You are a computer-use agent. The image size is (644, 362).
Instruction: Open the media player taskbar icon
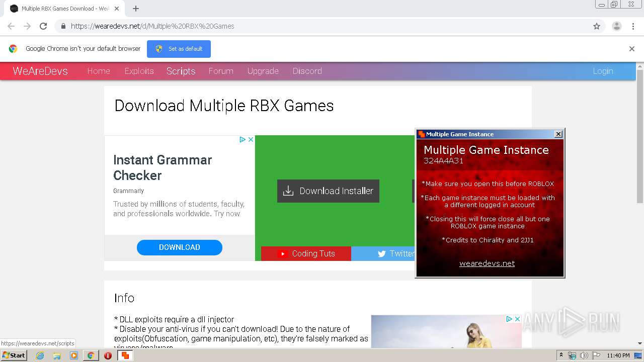click(74, 355)
